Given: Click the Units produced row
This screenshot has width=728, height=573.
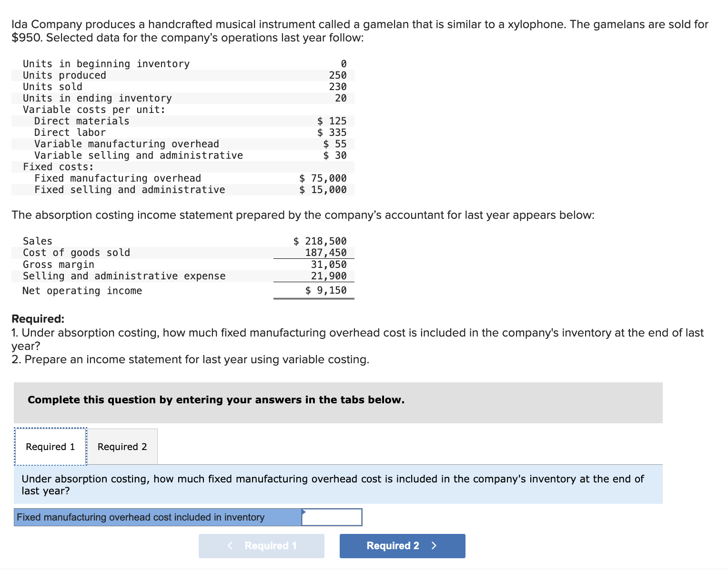Looking at the screenshot, I should coord(143,75).
